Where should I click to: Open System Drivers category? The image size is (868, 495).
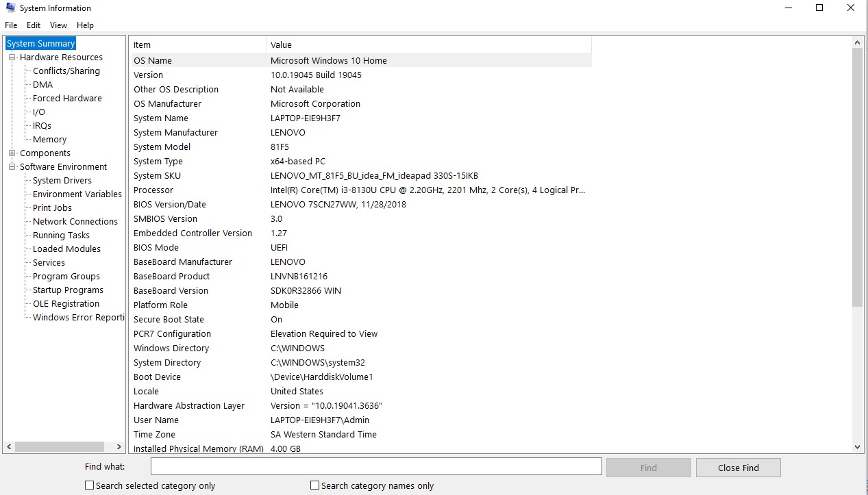[62, 181]
